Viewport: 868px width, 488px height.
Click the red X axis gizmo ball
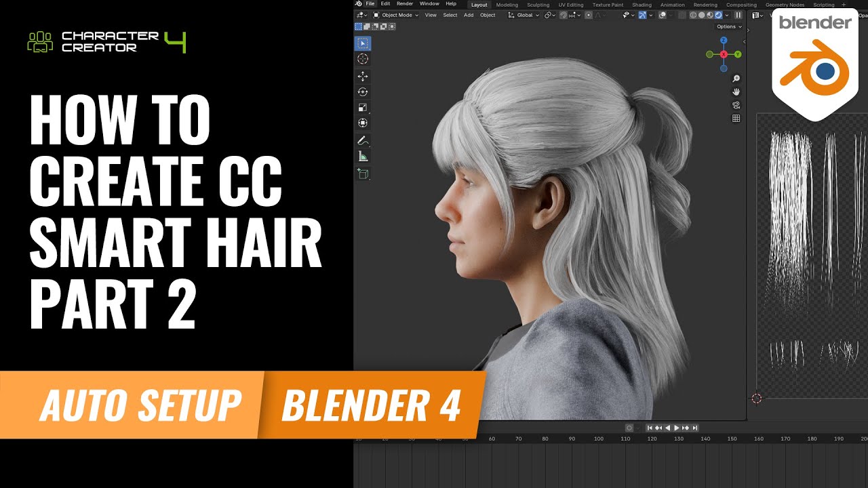tap(724, 54)
